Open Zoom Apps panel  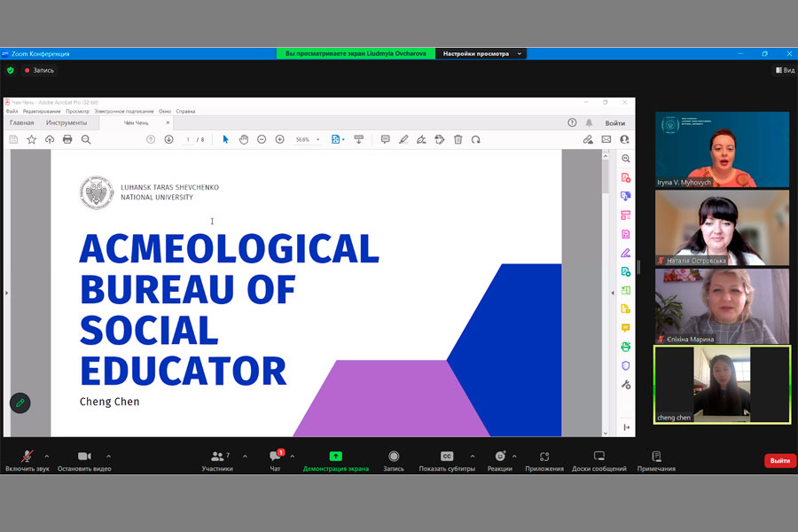544,457
